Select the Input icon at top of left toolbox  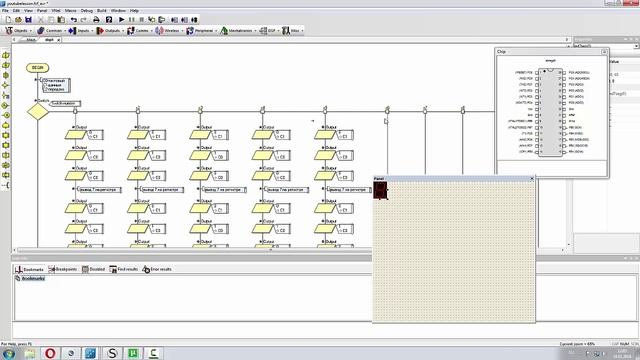(6, 55)
